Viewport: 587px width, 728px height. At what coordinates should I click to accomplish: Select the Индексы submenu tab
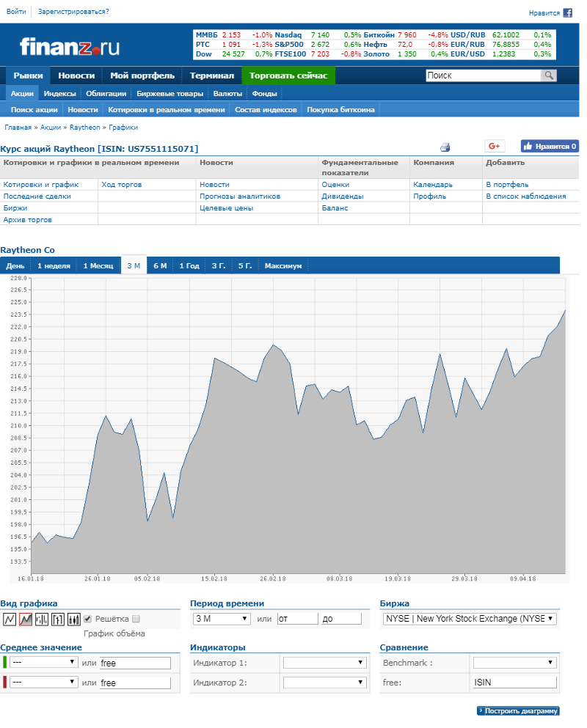tap(59, 93)
